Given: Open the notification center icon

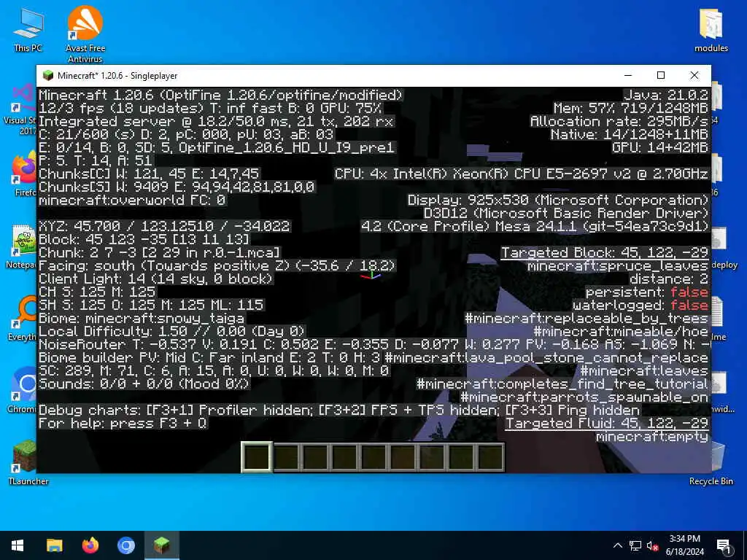Looking at the screenshot, I should tap(724, 545).
